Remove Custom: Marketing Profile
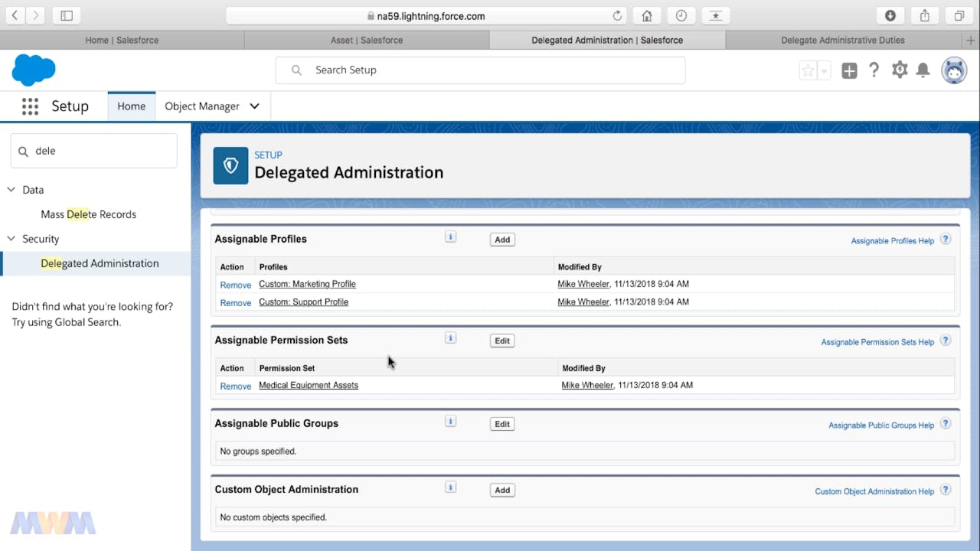Screen dimensions: 980x551 click(x=236, y=285)
